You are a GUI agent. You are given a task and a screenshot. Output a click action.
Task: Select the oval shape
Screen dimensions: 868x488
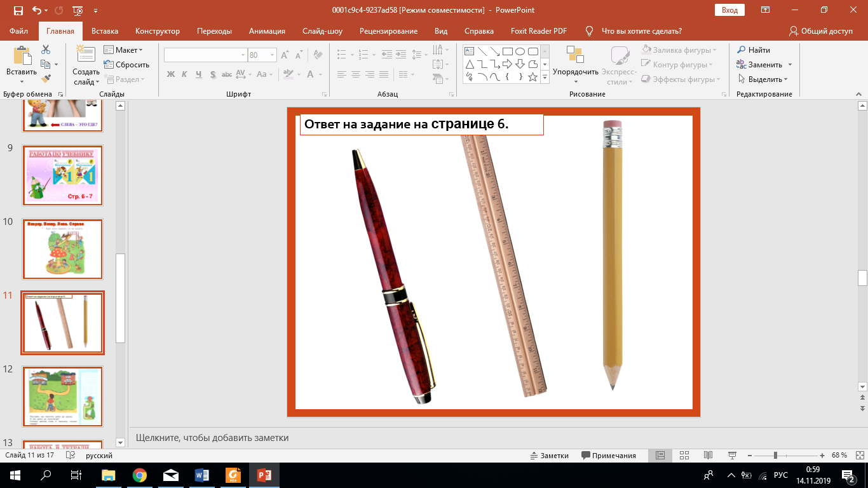[x=520, y=51]
